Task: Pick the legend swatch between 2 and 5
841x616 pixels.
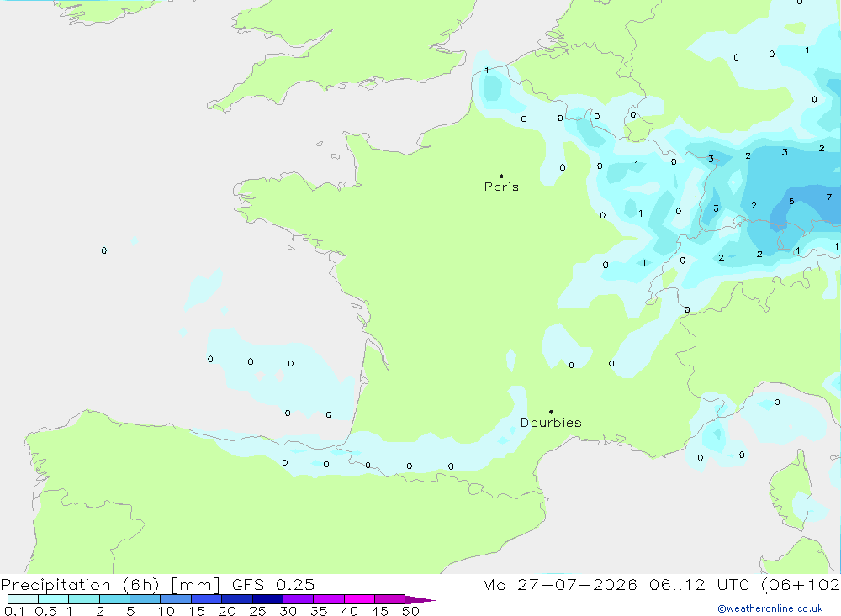Action: tap(114, 599)
